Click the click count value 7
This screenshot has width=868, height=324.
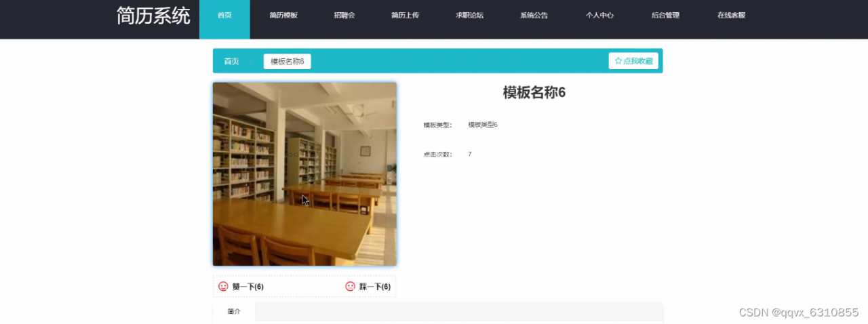click(x=470, y=155)
